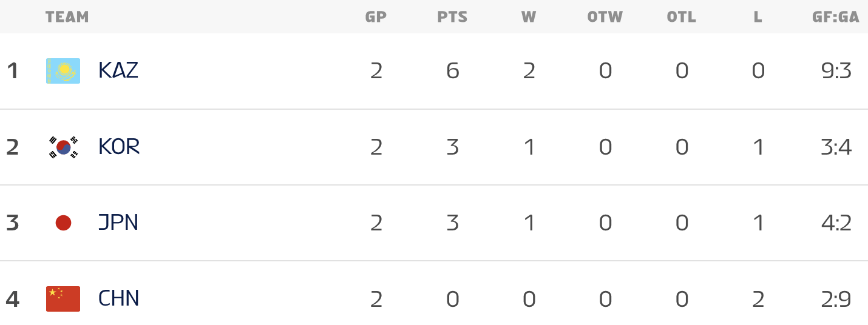The height and width of the screenshot is (325, 868).
Task: Select the JPN team name
Action: pyautogui.click(x=118, y=223)
